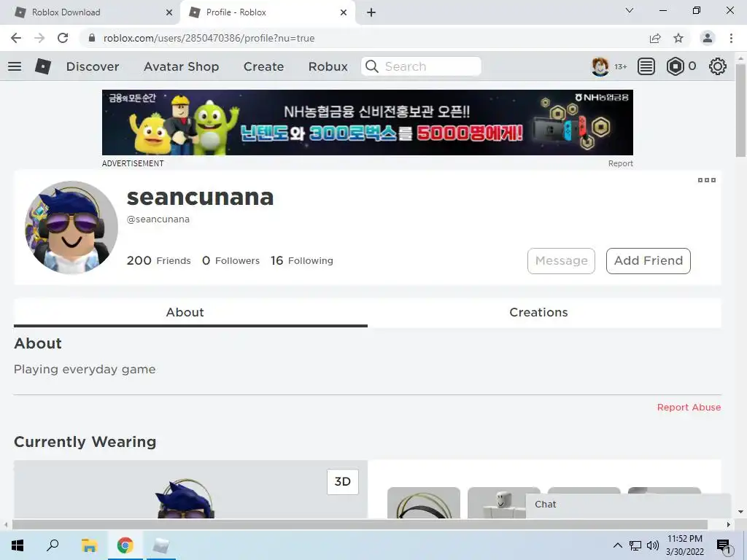This screenshot has width=747, height=560.
Task: Go to Avatar Shop
Action: [x=181, y=66]
